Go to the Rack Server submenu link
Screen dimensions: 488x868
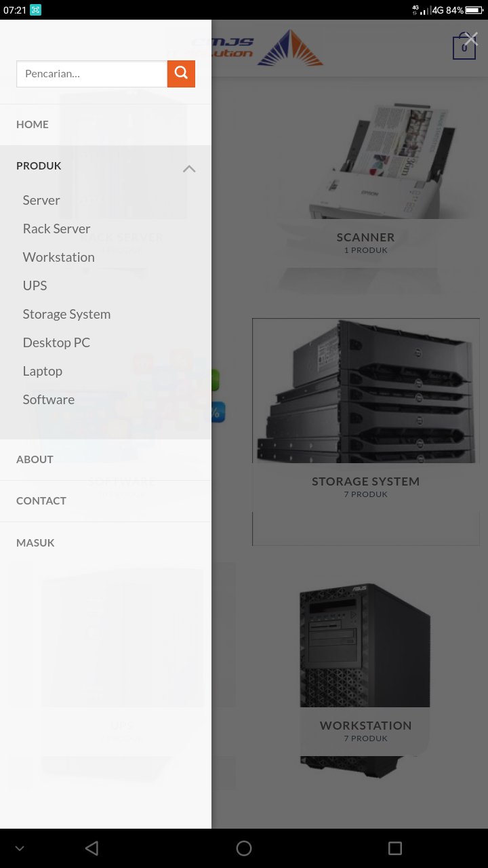tap(56, 229)
